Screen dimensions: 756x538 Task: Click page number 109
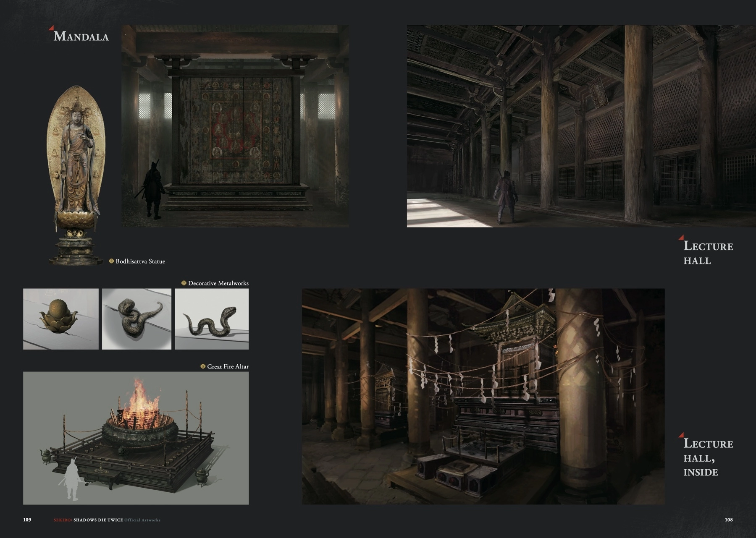[x=27, y=520]
